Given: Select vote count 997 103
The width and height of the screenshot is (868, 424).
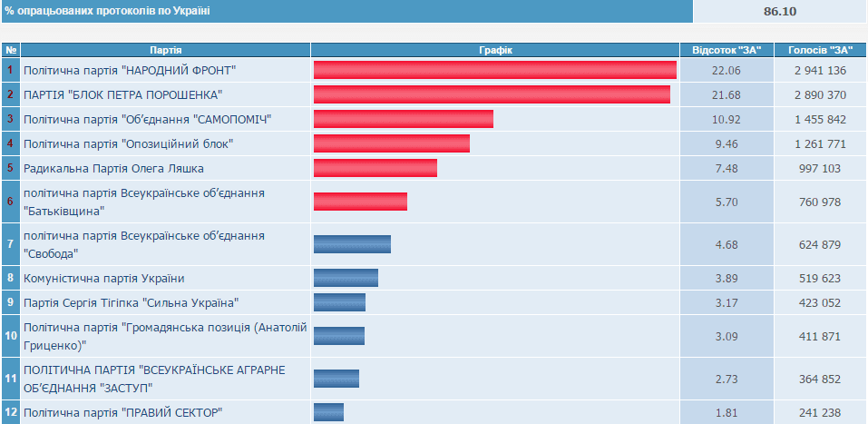Looking at the screenshot, I should [821, 169].
